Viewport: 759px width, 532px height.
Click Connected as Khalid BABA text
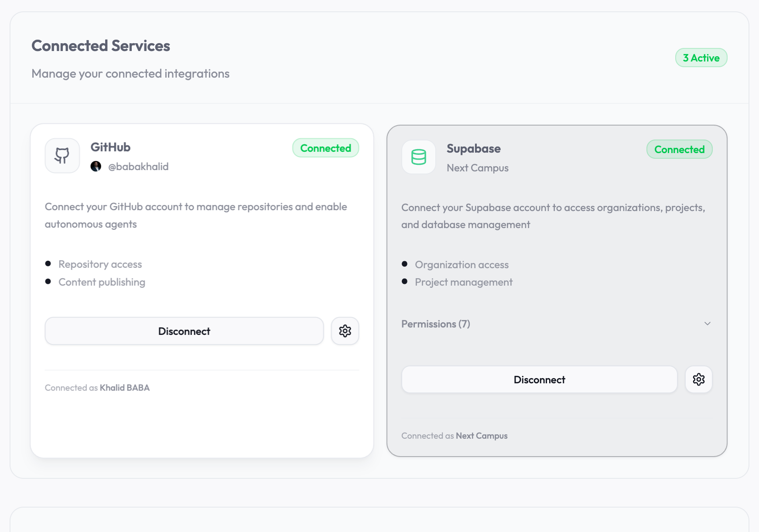(x=97, y=388)
